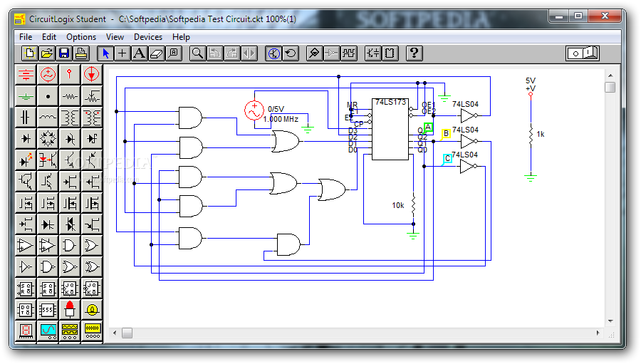Pick the 2-input AND gate component
The width and height of the screenshot is (641, 364).
pos(70,246)
